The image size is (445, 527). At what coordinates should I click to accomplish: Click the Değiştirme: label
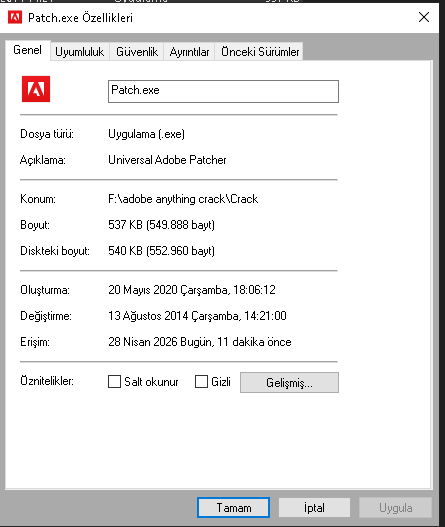pos(46,316)
